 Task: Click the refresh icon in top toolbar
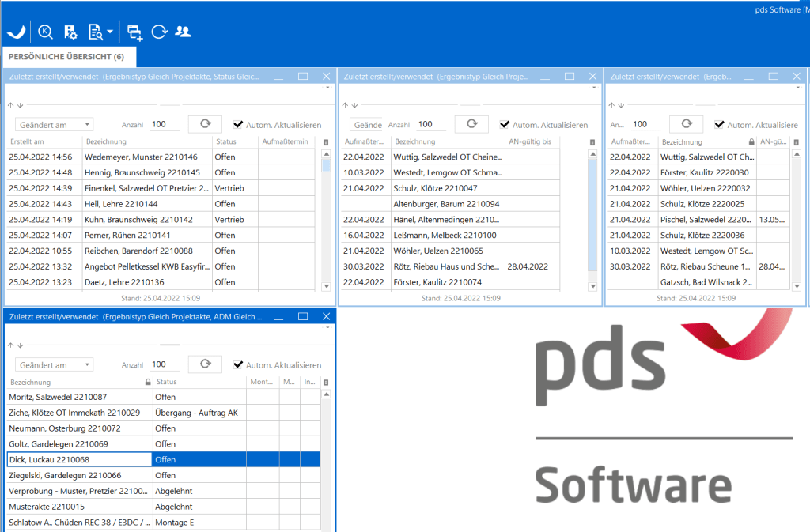pos(159,32)
